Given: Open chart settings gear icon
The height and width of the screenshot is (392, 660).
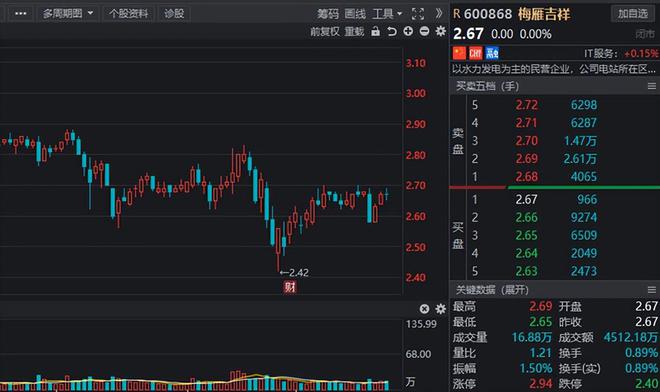Looking at the screenshot, I should (x=441, y=31).
